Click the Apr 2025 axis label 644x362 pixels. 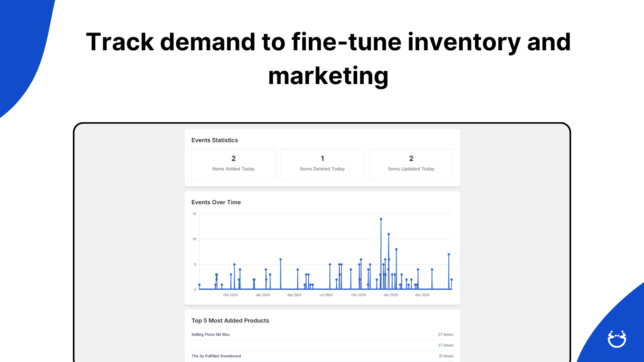422,295
